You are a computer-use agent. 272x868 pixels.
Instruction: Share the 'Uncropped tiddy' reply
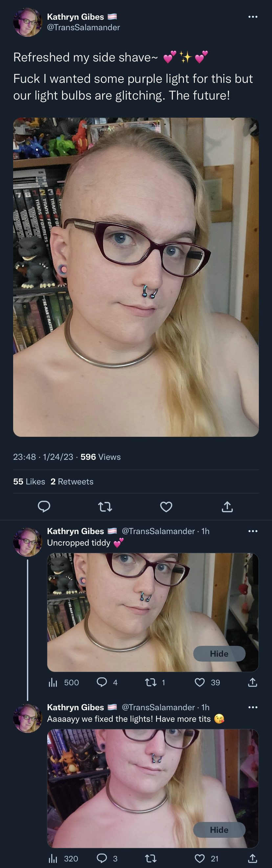coord(253,682)
